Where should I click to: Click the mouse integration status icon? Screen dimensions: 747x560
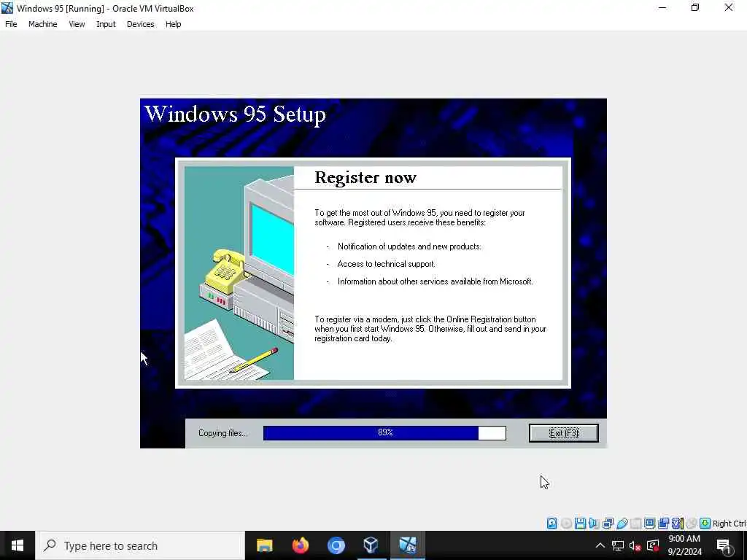(692, 524)
